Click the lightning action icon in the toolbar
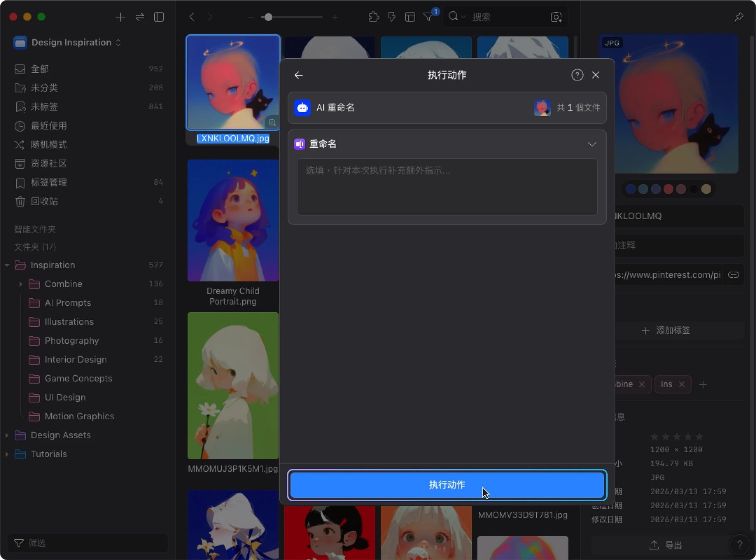Image resolution: width=756 pixels, height=560 pixels. tap(392, 17)
